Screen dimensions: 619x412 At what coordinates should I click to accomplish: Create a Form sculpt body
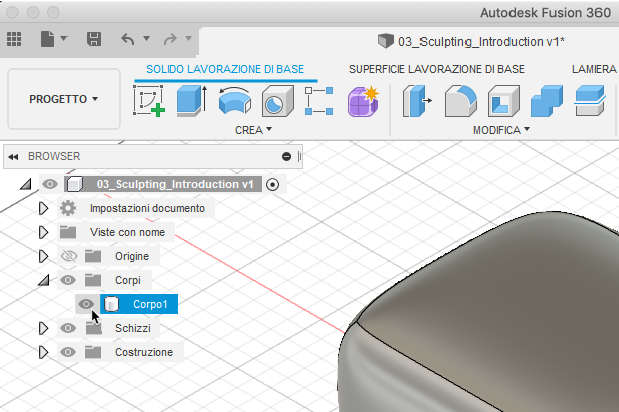pos(363,101)
